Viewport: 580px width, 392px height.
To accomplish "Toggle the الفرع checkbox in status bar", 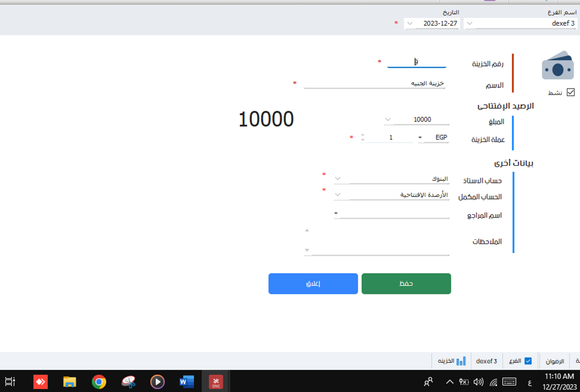I will click(528, 361).
